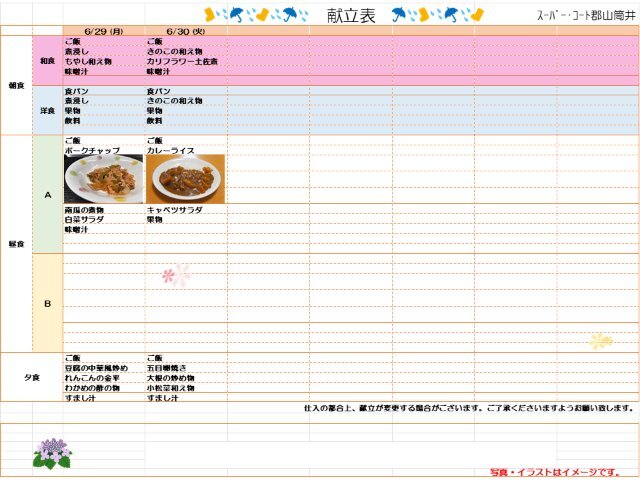Image resolution: width=640 pixels, height=480 pixels.
Task: Select 食パン under 6/29
Action: pos(77,91)
